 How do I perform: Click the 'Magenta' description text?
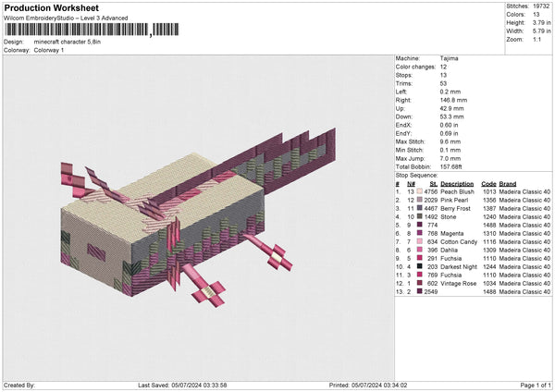pos(452,234)
